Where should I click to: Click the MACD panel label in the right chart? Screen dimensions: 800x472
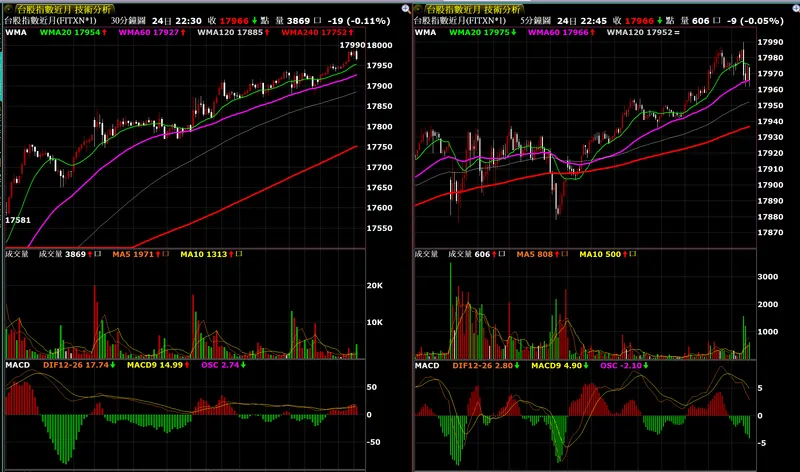click(x=427, y=365)
